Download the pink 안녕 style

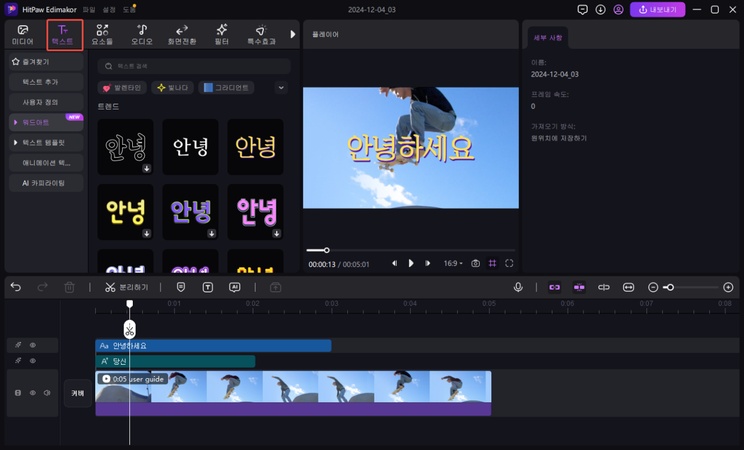tap(277, 234)
